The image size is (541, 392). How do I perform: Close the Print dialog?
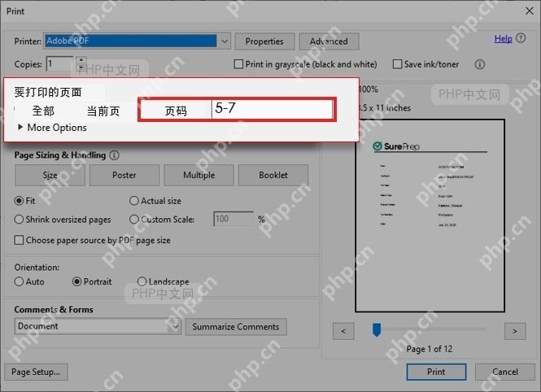click(530, 11)
